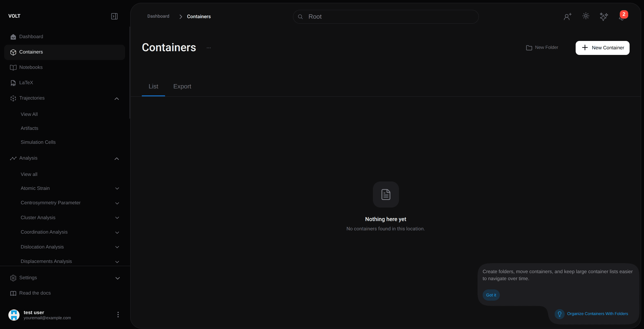This screenshot has height=329, width=644.
Task: Click the Containers ellipsis options icon
Action: pyautogui.click(x=209, y=48)
